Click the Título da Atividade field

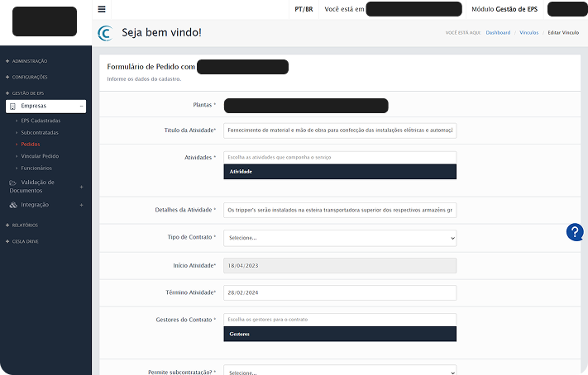(340, 131)
